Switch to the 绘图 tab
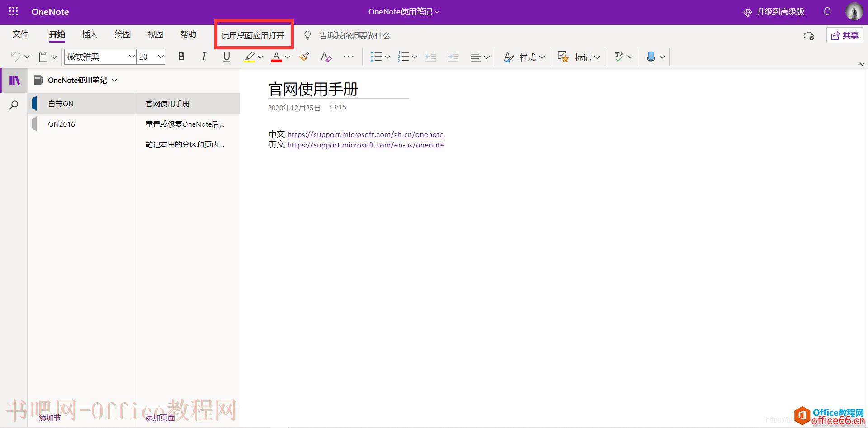This screenshot has width=868, height=428. coord(123,34)
